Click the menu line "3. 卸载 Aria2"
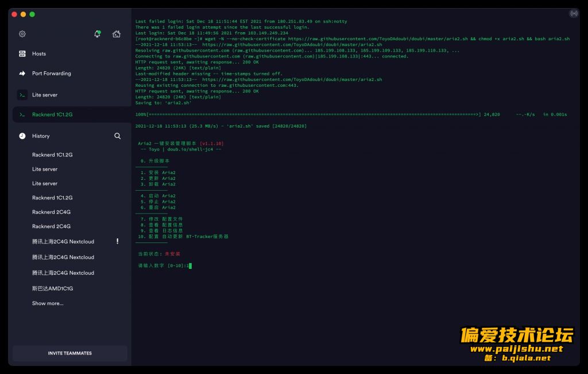The height and width of the screenshot is (374, 588). click(x=158, y=184)
